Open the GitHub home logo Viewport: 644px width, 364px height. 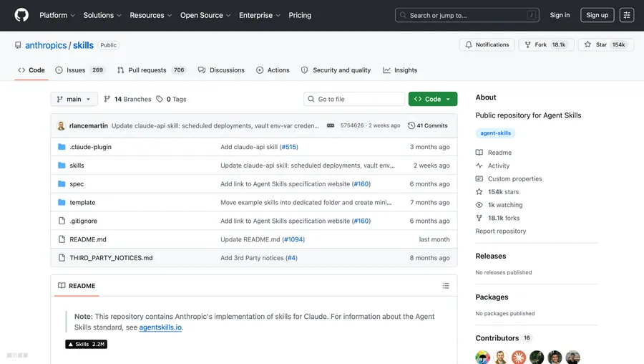click(x=21, y=15)
